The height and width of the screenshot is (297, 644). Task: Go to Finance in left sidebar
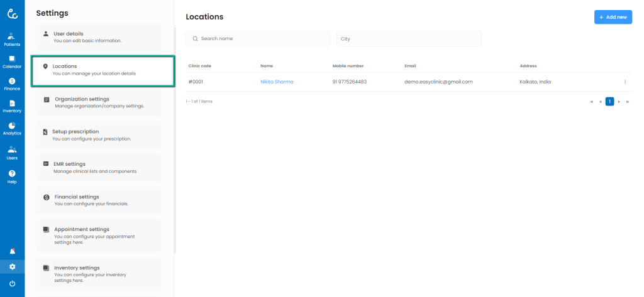[12, 84]
